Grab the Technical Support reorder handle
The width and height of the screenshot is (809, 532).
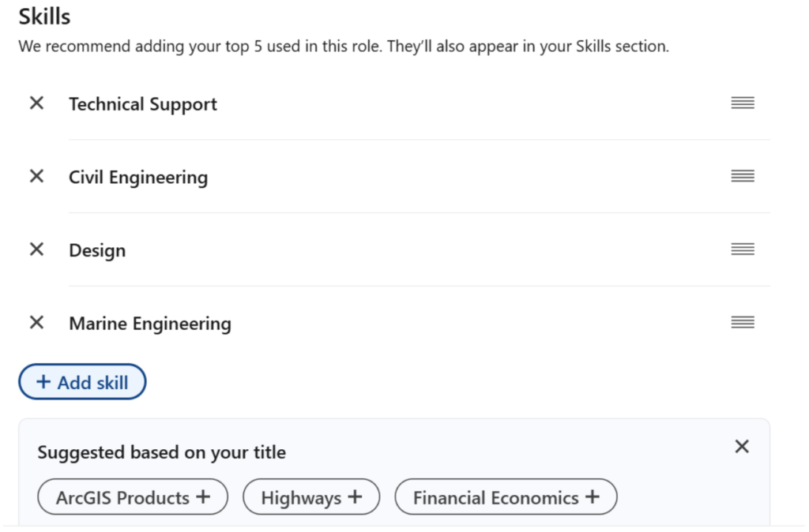point(743,103)
